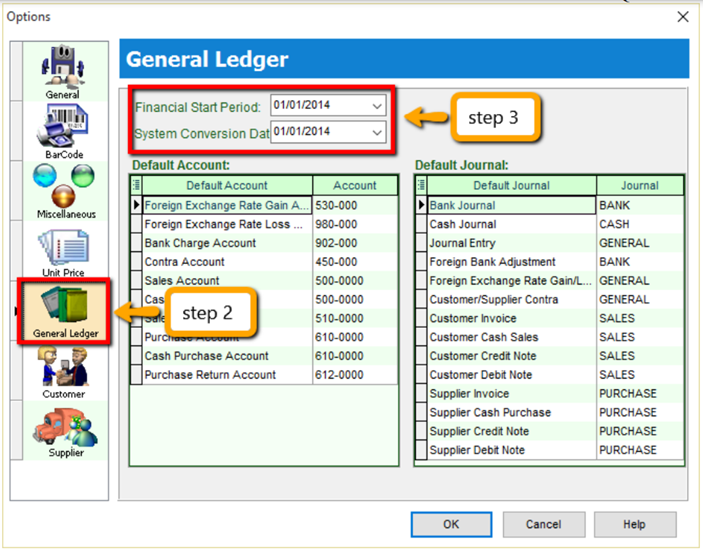Click the Default Account column header
Screen dimensions: 703x549
(227, 185)
